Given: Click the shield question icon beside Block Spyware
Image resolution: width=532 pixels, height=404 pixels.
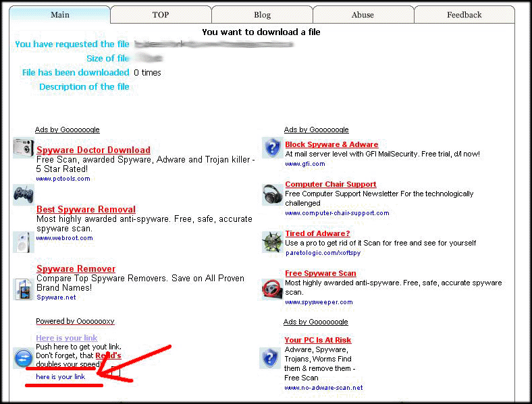Looking at the screenshot, I should coord(273,148).
